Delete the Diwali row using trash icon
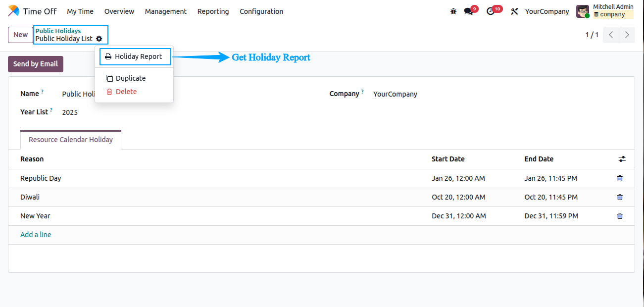 [x=620, y=197]
